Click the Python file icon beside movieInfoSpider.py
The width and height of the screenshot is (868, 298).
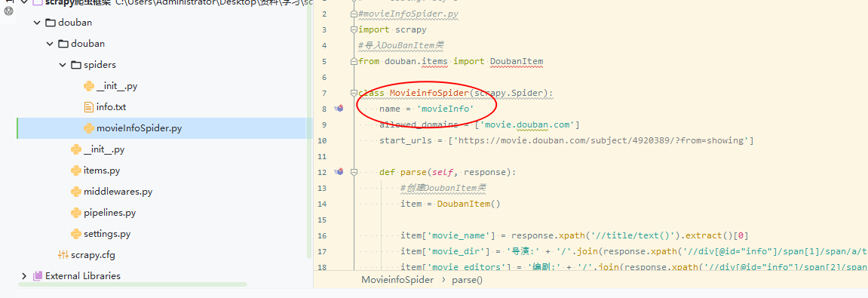[88, 128]
